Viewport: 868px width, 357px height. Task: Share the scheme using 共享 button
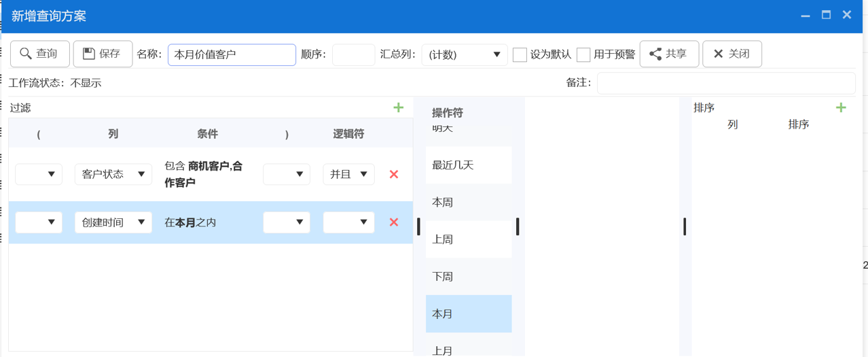[669, 54]
